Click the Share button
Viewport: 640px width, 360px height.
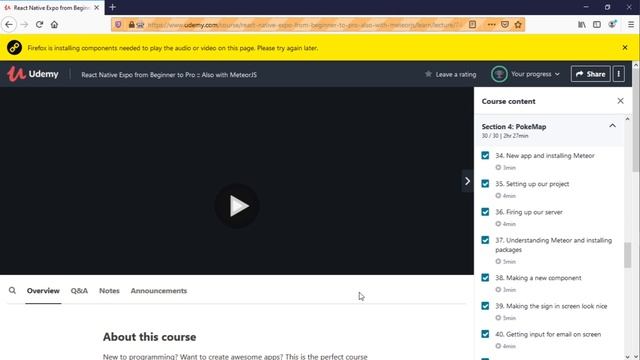[x=590, y=74]
